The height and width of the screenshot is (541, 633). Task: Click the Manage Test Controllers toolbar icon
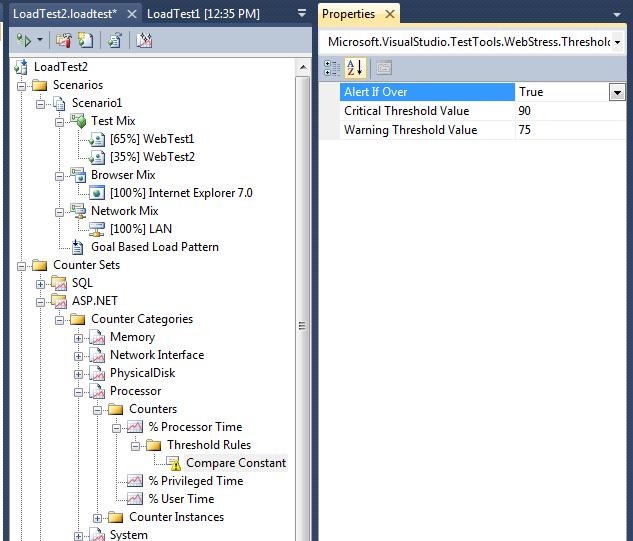point(63,40)
